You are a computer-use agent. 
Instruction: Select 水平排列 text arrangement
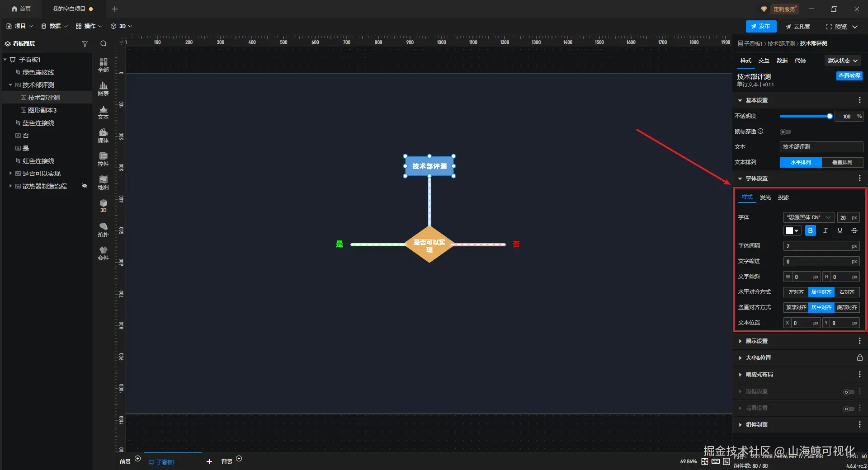click(x=801, y=162)
